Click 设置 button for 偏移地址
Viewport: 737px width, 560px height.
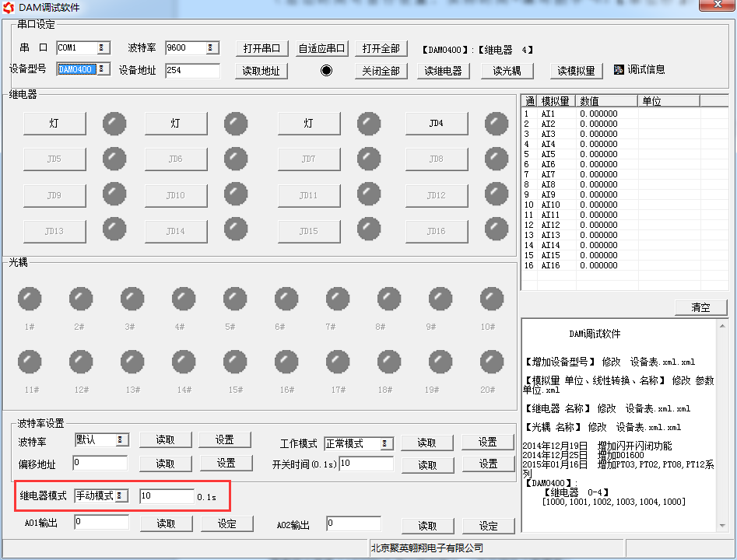pos(226,464)
